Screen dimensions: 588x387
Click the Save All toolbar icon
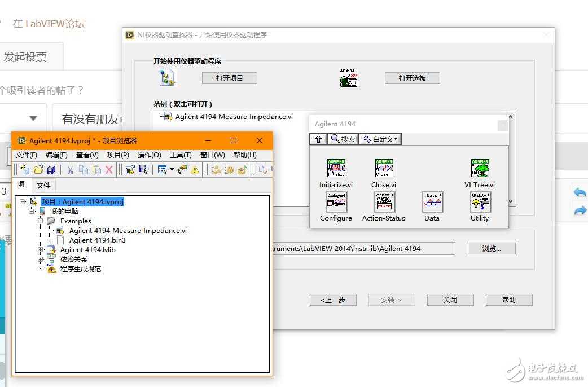click(51, 170)
